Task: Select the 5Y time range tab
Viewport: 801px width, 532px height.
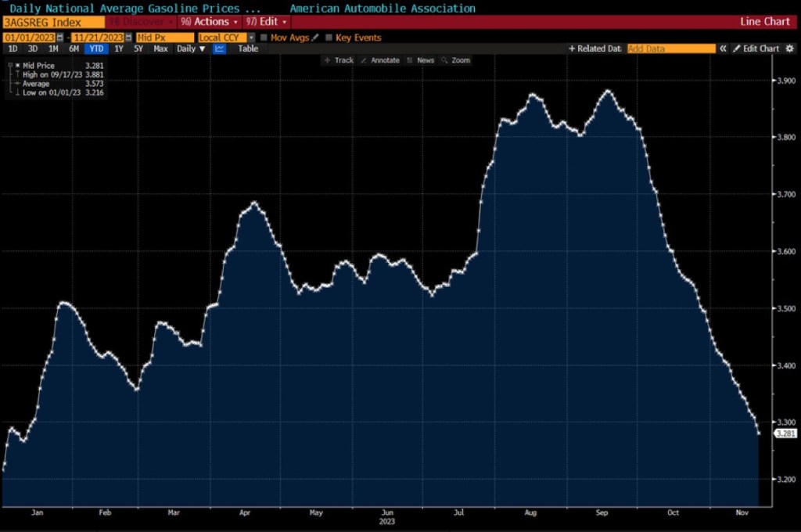Action: (138, 49)
